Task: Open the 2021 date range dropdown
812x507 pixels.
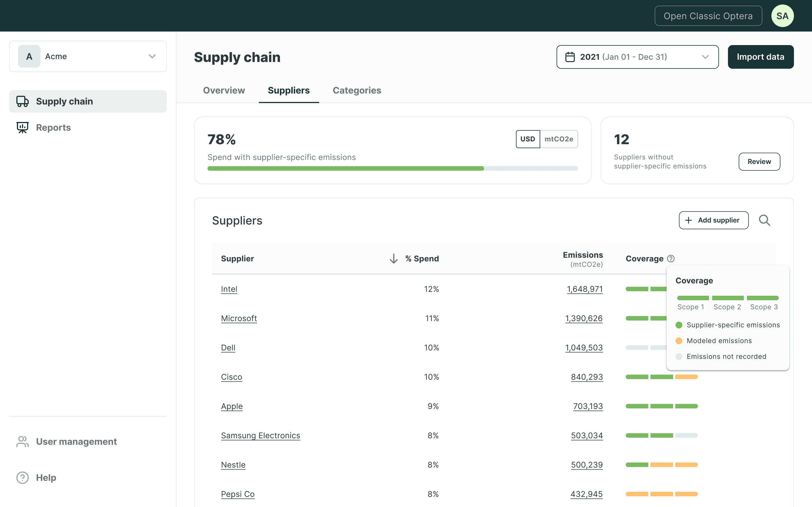Action: click(x=637, y=57)
